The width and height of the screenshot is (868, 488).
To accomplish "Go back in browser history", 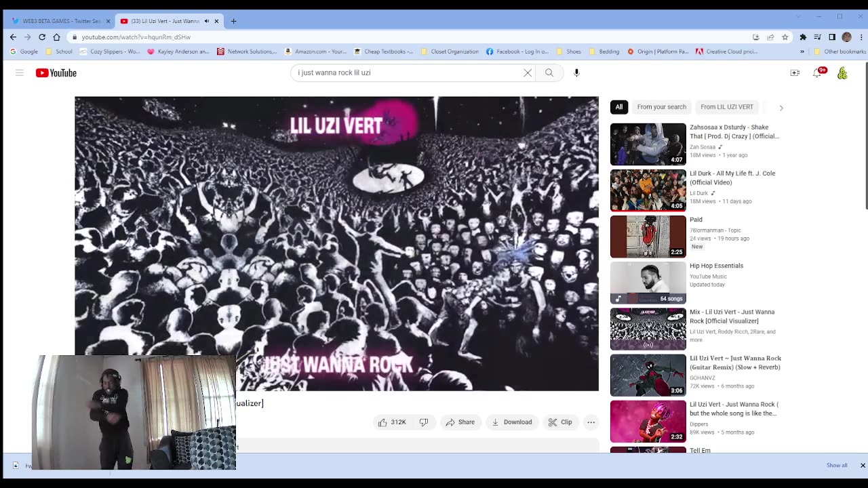I will click(13, 37).
